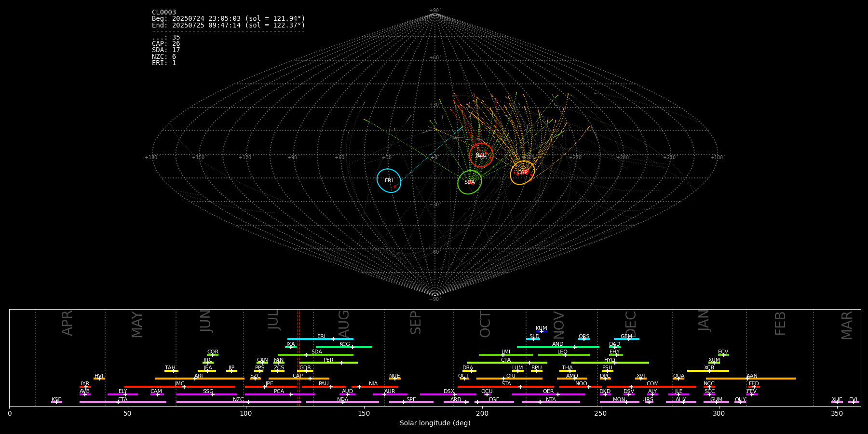Select the XCB shower bar in timeline
Image resolution: width=868 pixels, height=434 pixels.
[708, 371]
